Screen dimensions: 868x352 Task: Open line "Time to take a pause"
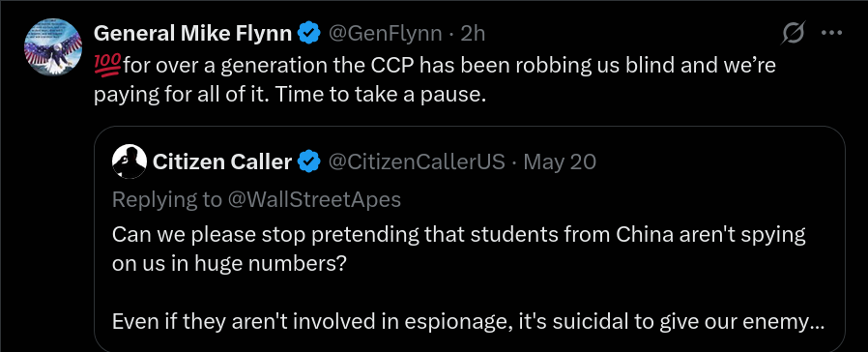[x=380, y=95]
